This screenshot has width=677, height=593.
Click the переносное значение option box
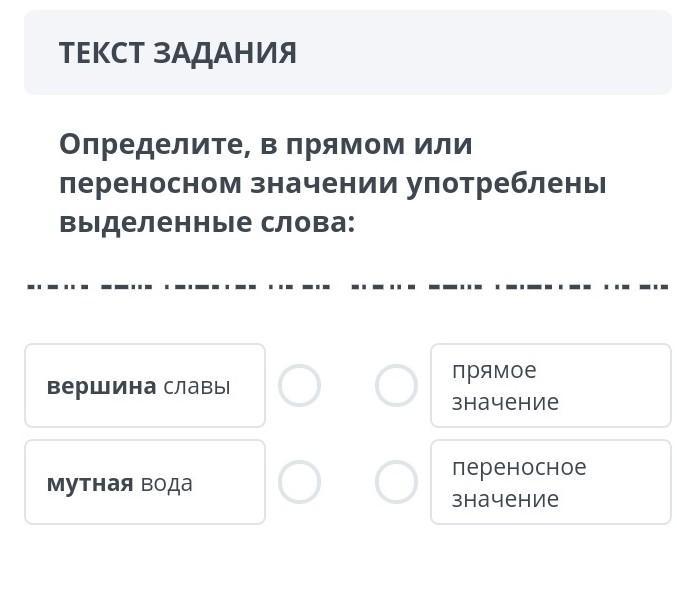click(550, 482)
